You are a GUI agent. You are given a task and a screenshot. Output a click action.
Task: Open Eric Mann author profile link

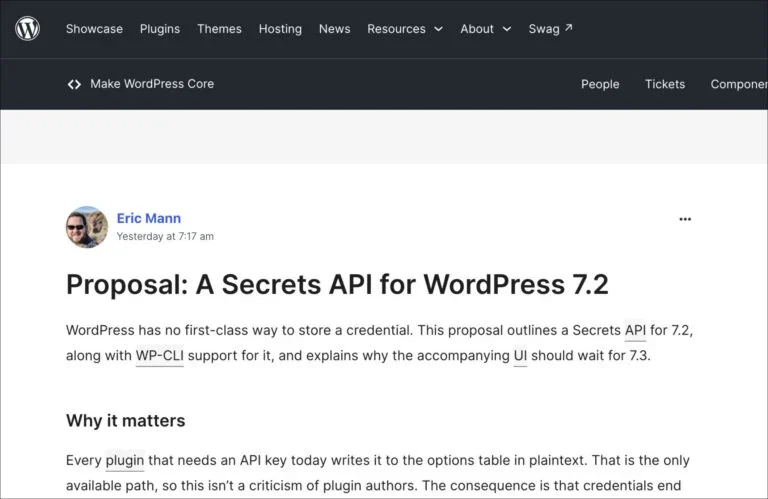pyautogui.click(x=149, y=218)
